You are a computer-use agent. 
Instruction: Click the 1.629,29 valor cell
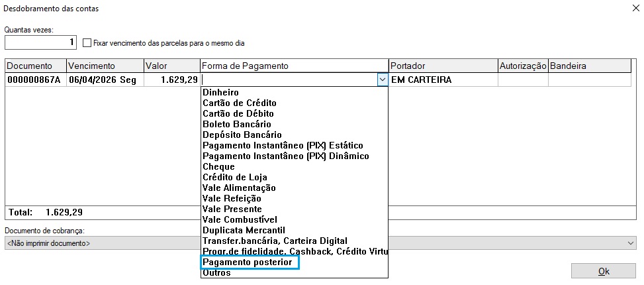click(171, 80)
